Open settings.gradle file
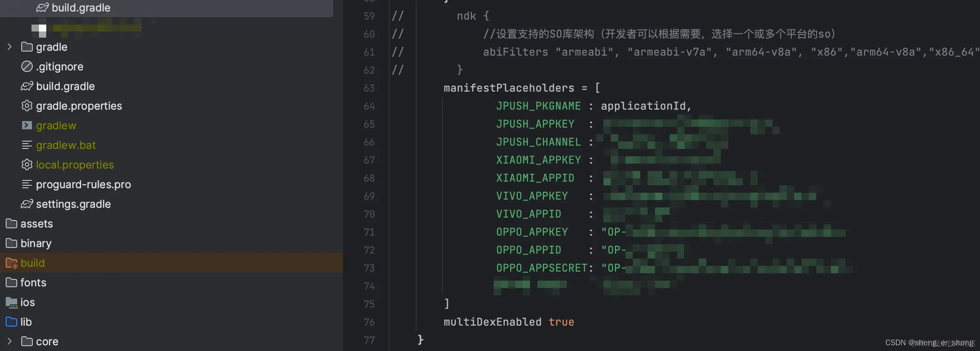Image resolution: width=980 pixels, height=351 pixels. pyautogui.click(x=73, y=204)
